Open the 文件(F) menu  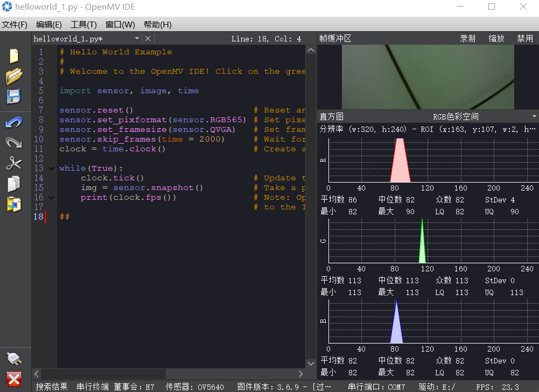pos(15,25)
